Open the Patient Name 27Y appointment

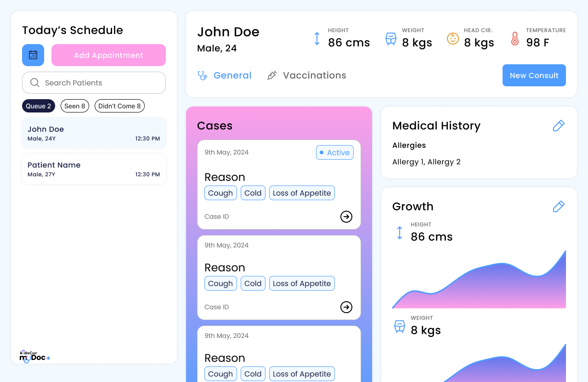[94, 169]
